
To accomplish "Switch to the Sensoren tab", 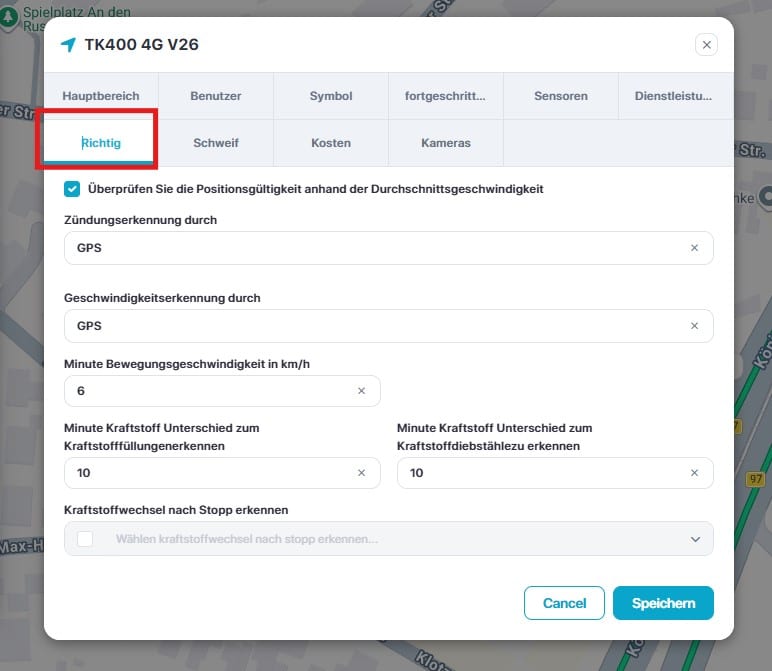I will coord(560,96).
